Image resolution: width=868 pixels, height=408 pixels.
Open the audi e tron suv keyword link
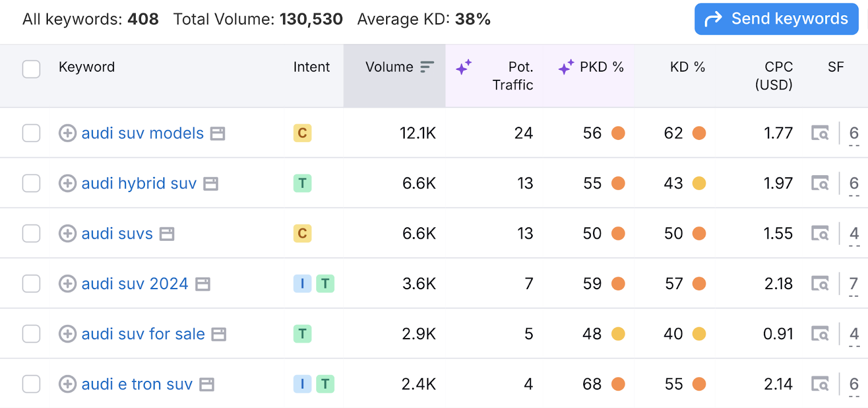tap(137, 384)
